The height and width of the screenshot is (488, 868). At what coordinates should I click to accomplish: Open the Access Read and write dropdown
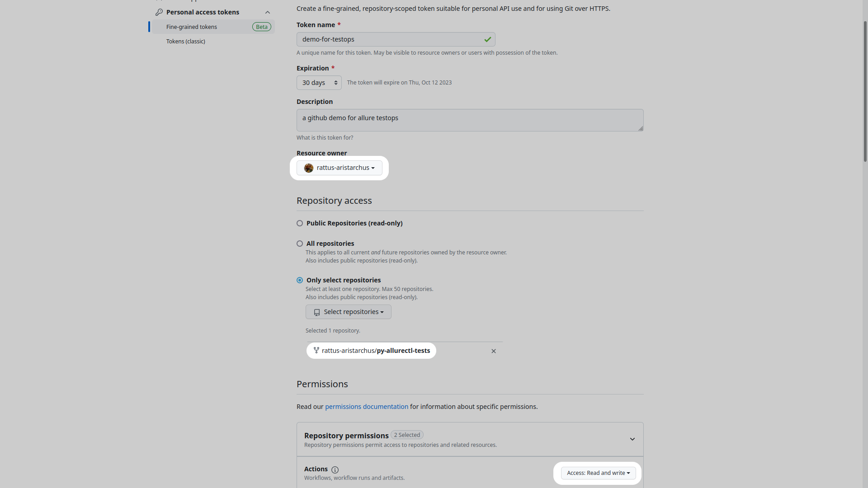coord(597,473)
